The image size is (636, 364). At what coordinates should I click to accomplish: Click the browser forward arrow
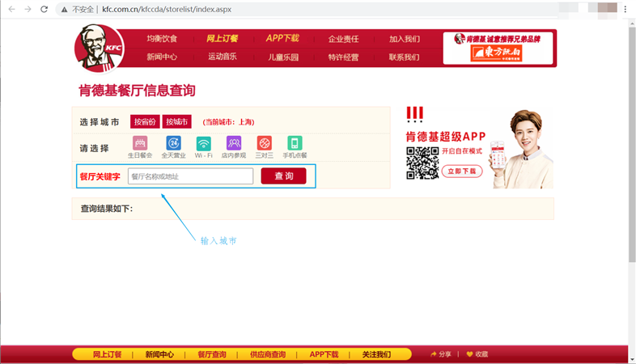pyautogui.click(x=28, y=9)
